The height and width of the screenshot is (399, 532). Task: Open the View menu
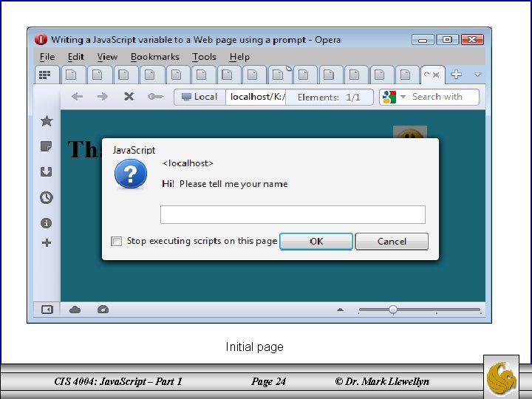tap(107, 57)
